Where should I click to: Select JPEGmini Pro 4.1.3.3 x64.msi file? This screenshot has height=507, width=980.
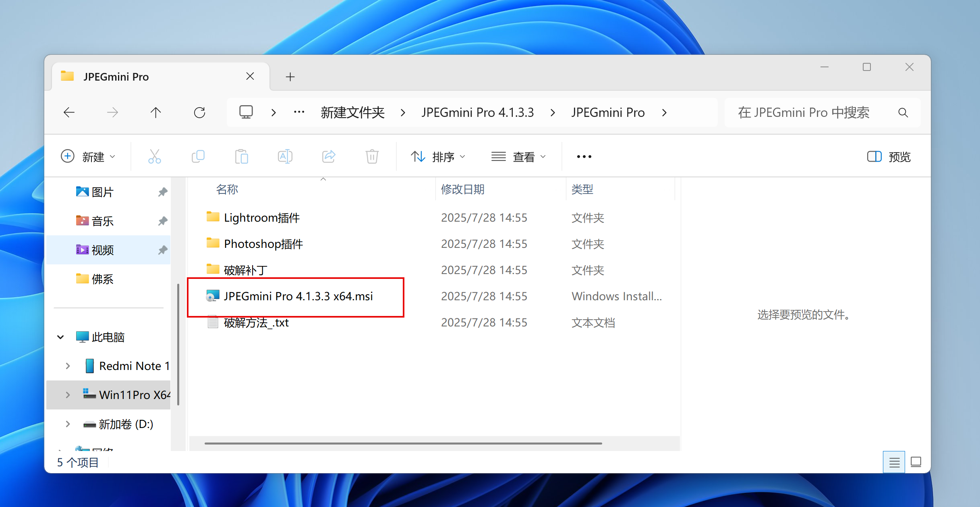(298, 296)
